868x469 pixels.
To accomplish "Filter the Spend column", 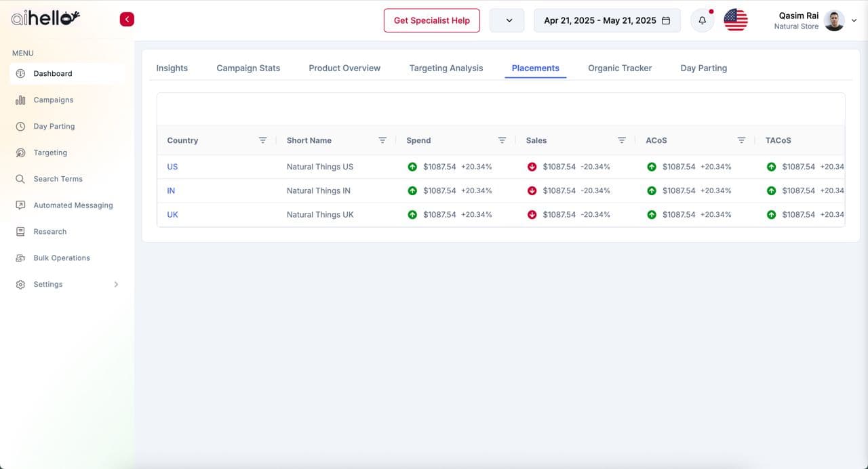I will pyautogui.click(x=502, y=140).
